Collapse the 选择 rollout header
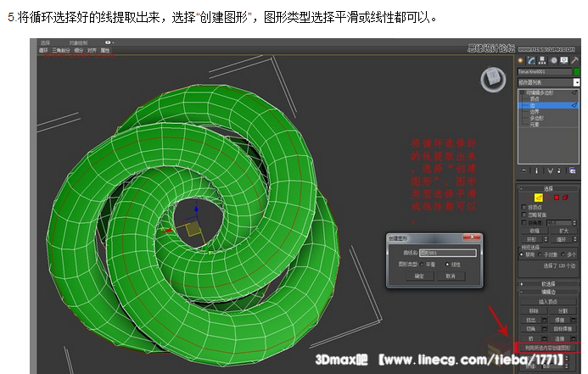Screen dimensions: 588x374 [x=548, y=188]
